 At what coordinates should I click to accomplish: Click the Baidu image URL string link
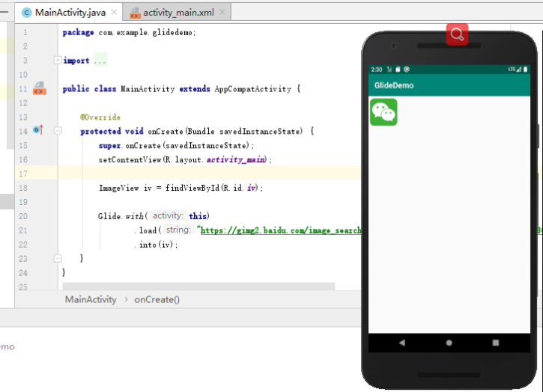click(279, 230)
